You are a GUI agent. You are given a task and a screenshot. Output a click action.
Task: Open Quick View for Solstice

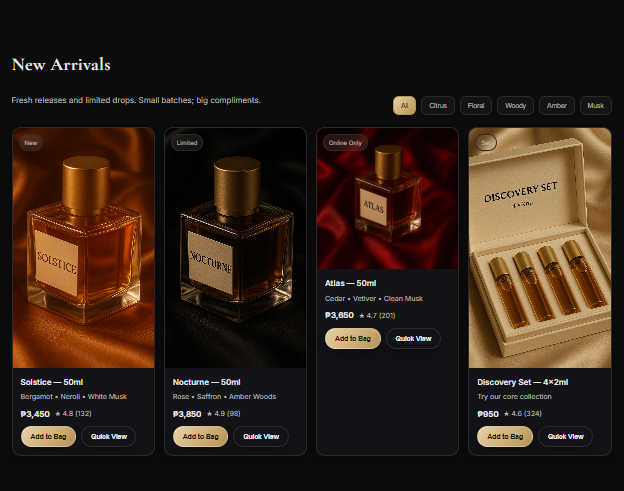pyautogui.click(x=109, y=436)
